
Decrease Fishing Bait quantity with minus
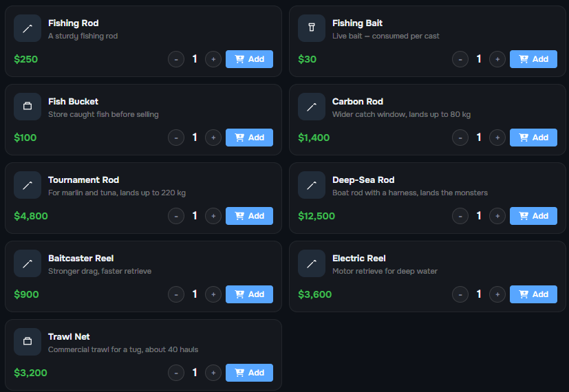(x=460, y=59)
